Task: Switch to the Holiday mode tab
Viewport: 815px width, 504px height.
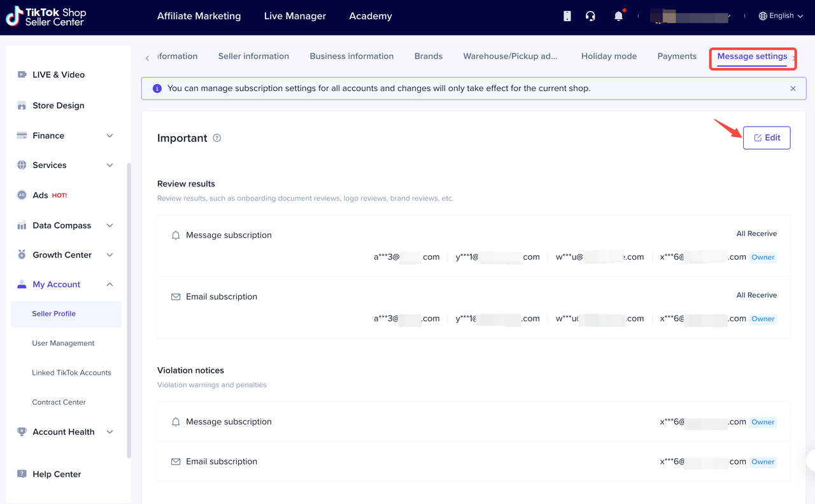Action: pyautogui.click(x=609, y=56)
